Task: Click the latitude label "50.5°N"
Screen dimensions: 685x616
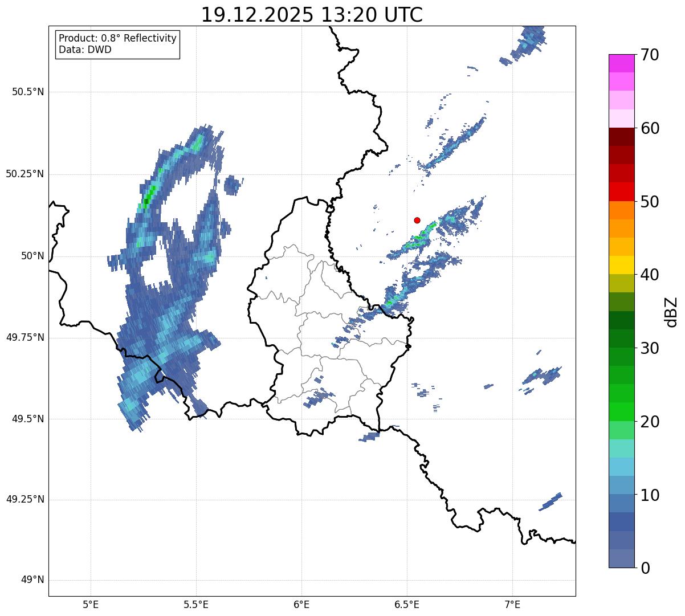Action: [28, 92]
